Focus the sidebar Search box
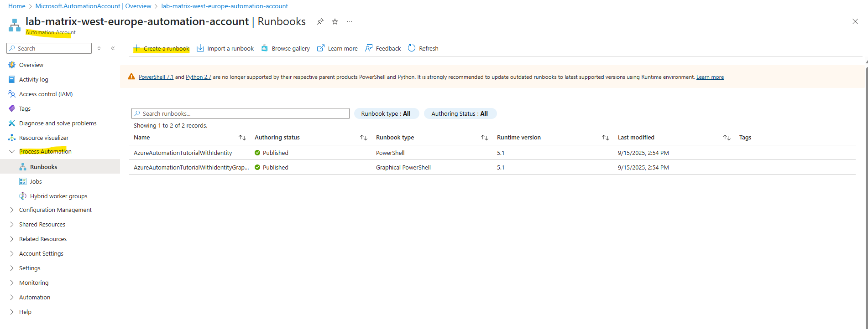Screen dimensions: 868x329 [x=49, y=48]
